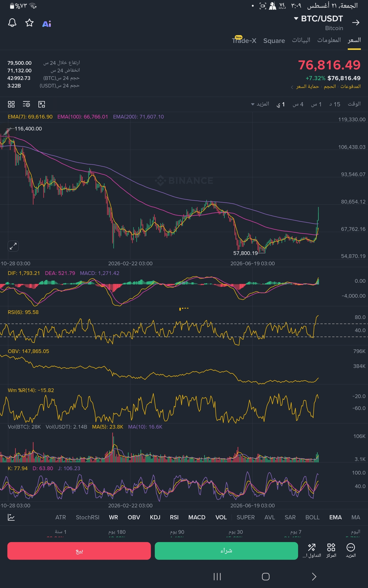Select the 30 يوم performance period
The image size is (368, 588).
click(236, 532)
